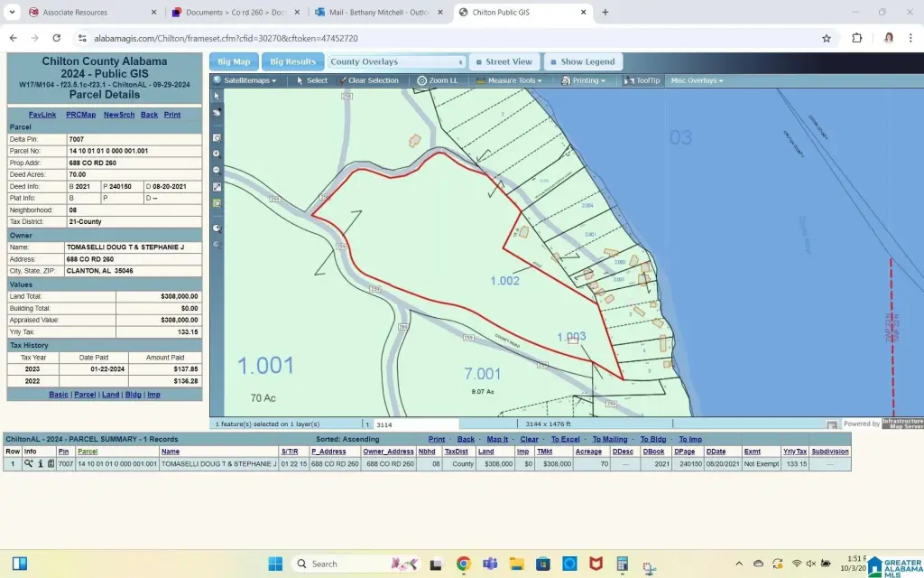The image size is (924, 578).
Task: Click Clear Selection in map toolbar
Action: (373, 80)
